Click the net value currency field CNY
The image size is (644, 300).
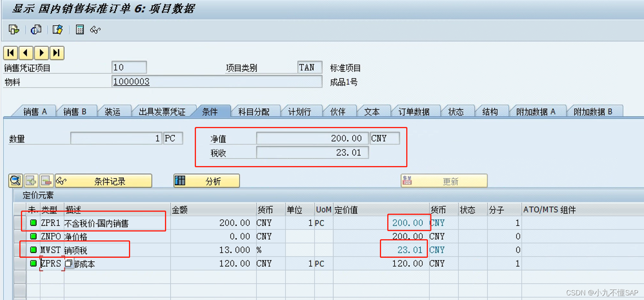[x=385, y=138]
